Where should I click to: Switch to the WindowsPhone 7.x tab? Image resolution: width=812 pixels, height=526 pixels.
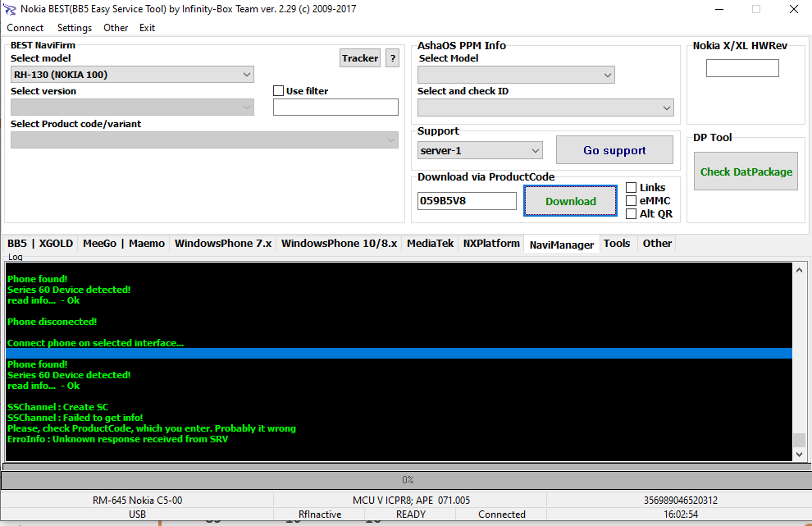click(x=222, y=244)
